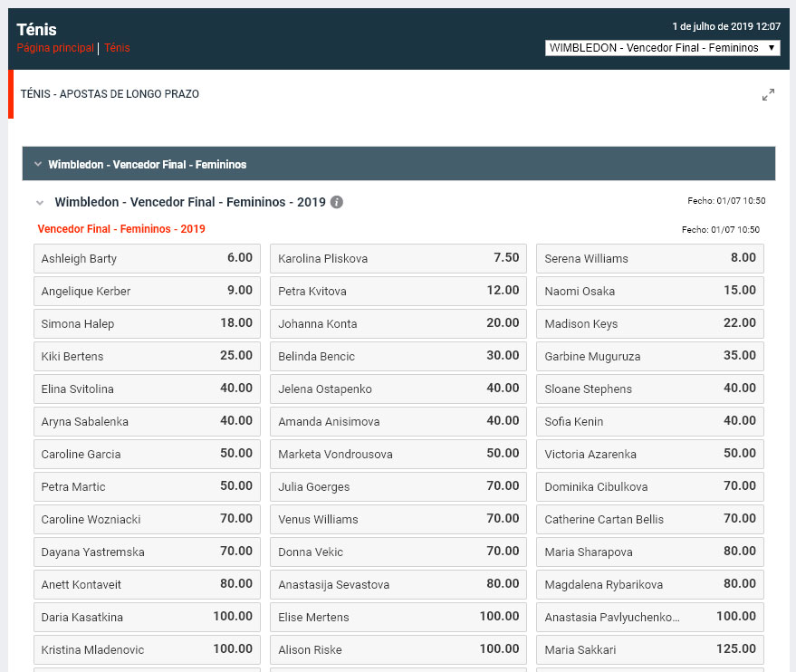
Task: Choose Catherine Cartan Bellis 70.00
Action: 650,519
